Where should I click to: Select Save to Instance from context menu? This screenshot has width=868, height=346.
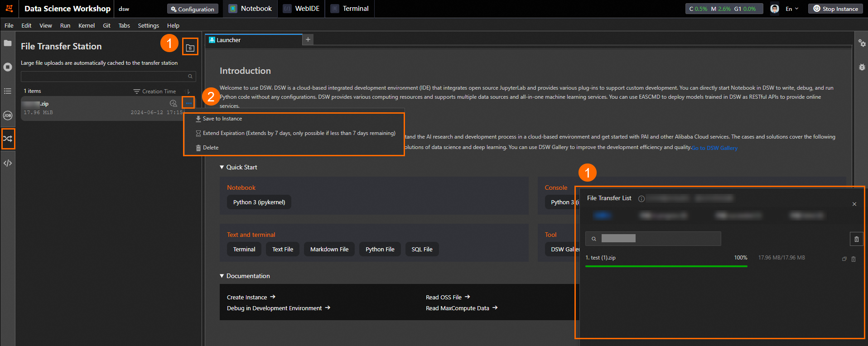[x=219, y=119]
